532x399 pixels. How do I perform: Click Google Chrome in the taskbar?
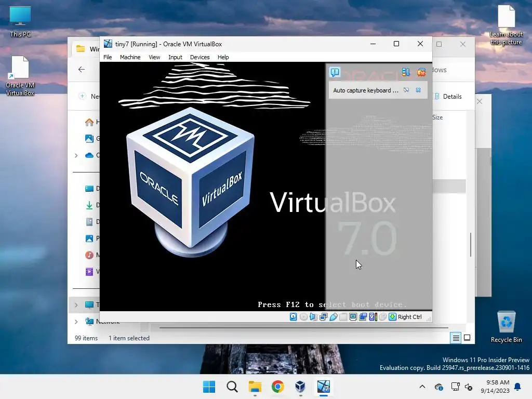277,387
